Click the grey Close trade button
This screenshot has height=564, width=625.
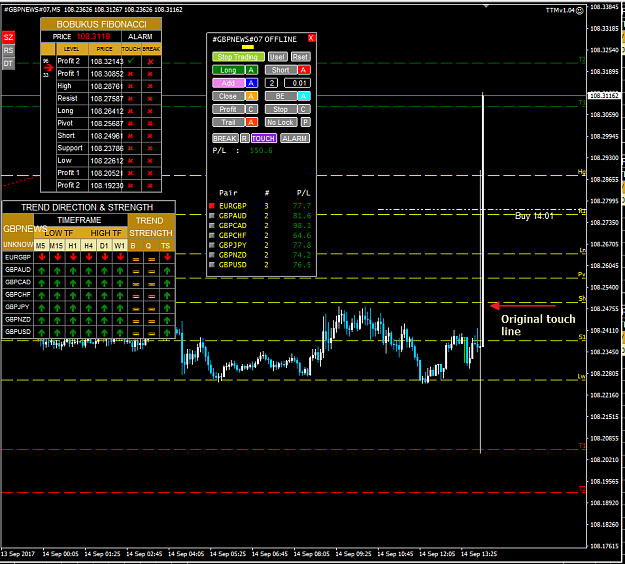pos(228,96)
